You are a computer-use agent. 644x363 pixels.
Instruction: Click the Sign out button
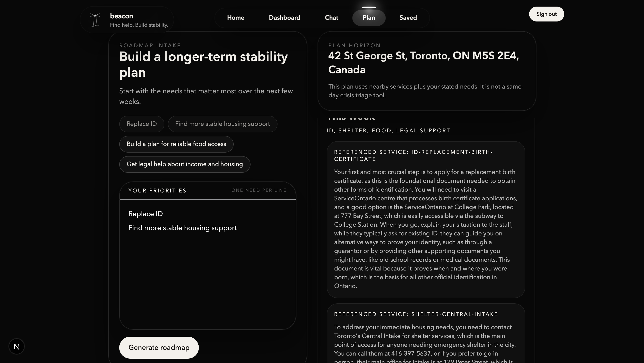pos(546,14)
